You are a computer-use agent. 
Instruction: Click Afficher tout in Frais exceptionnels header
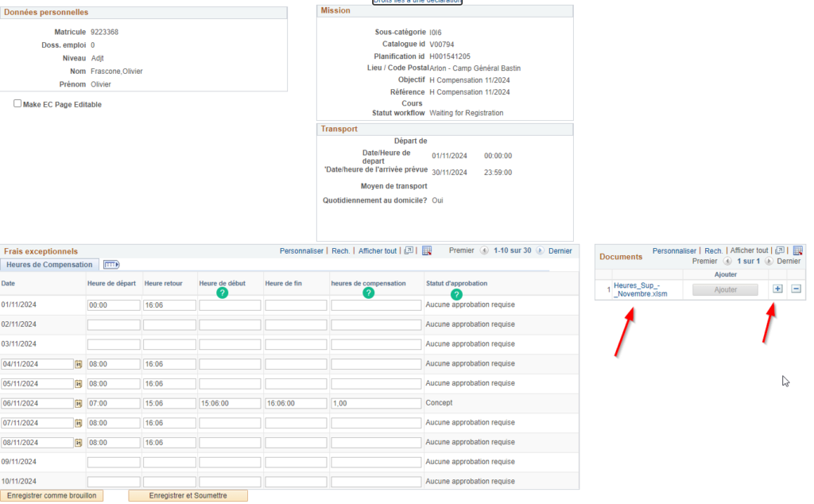pyautogui.click(x=377, y=250)
